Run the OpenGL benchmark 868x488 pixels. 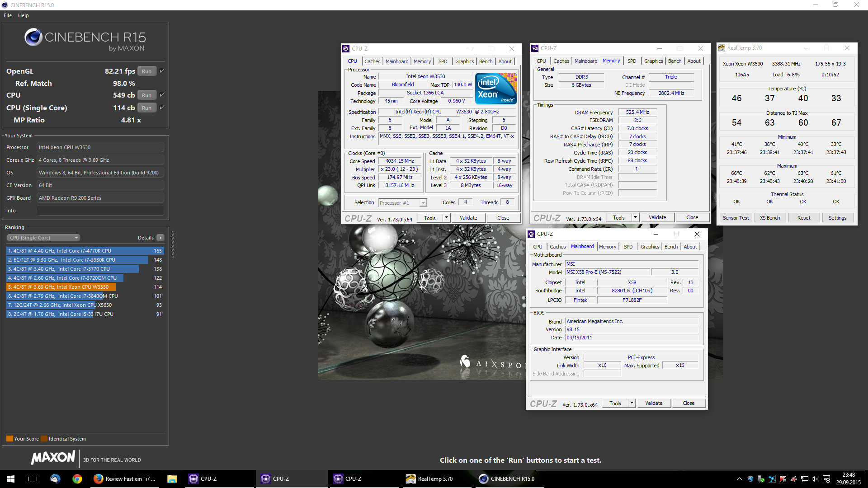[x=146, y=71]
